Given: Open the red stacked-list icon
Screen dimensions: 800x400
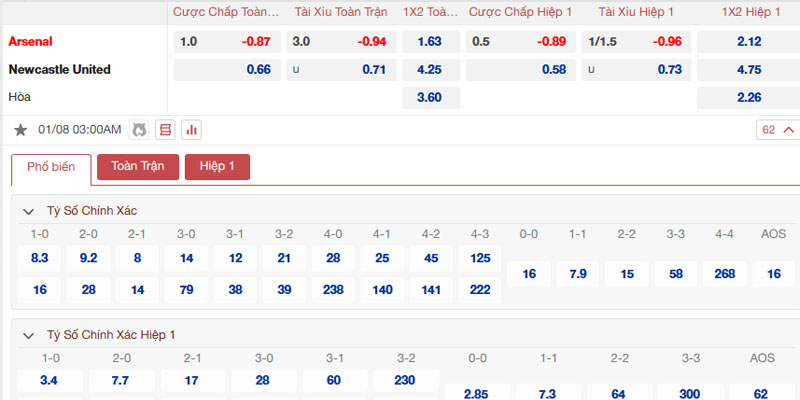Looking at the screenshot, I should 165,130.
